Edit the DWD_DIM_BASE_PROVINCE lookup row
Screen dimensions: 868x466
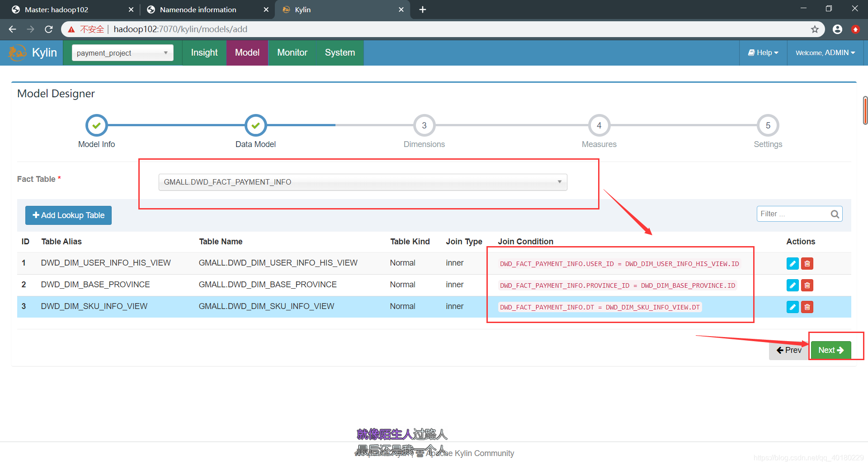coord(793,285)
